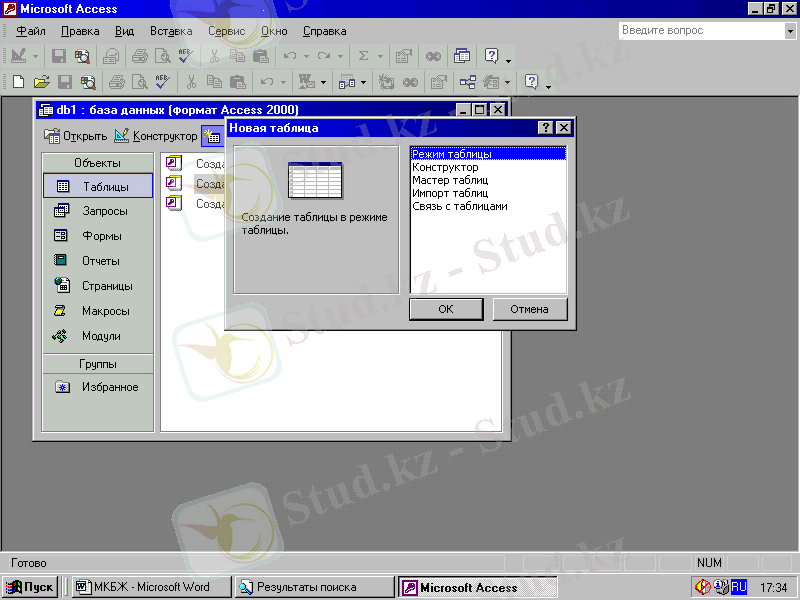Select the Запросы (Queries) object icon
Viewport: 800px width, 600px height.
pos(62,211)
